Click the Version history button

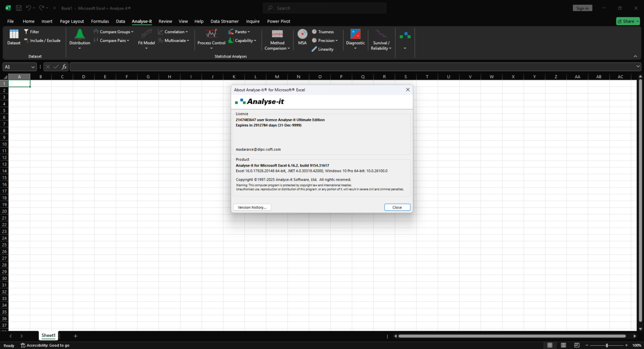252,207
